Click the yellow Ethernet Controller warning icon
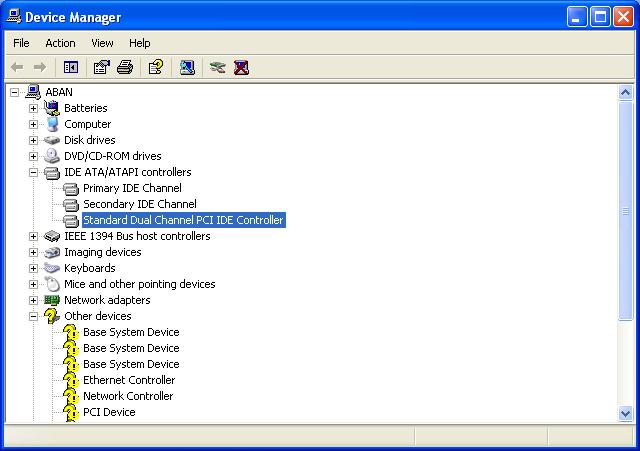The image size is (640, 451). tap(70, 380)
